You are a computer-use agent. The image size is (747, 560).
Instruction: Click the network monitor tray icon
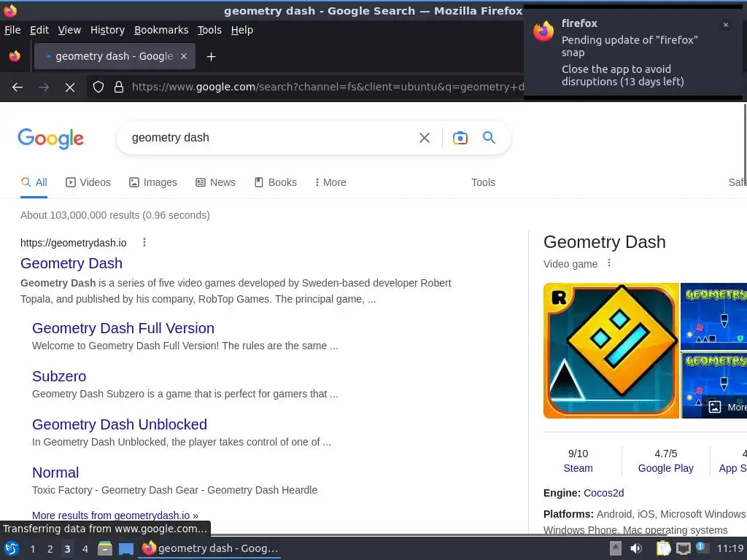(683, 548)
